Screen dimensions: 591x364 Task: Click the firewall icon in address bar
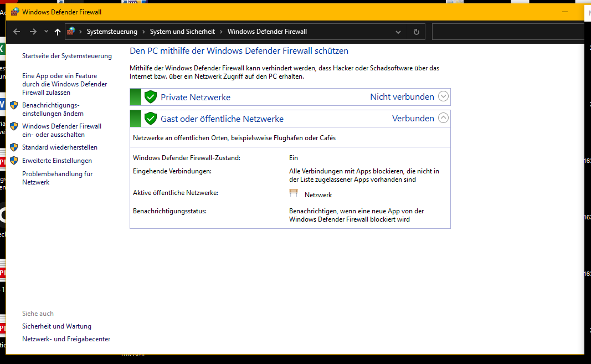click(x=71, y=32)
